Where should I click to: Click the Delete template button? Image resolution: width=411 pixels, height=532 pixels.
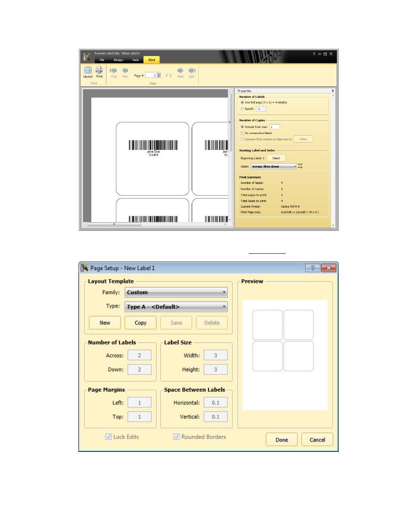212,323
